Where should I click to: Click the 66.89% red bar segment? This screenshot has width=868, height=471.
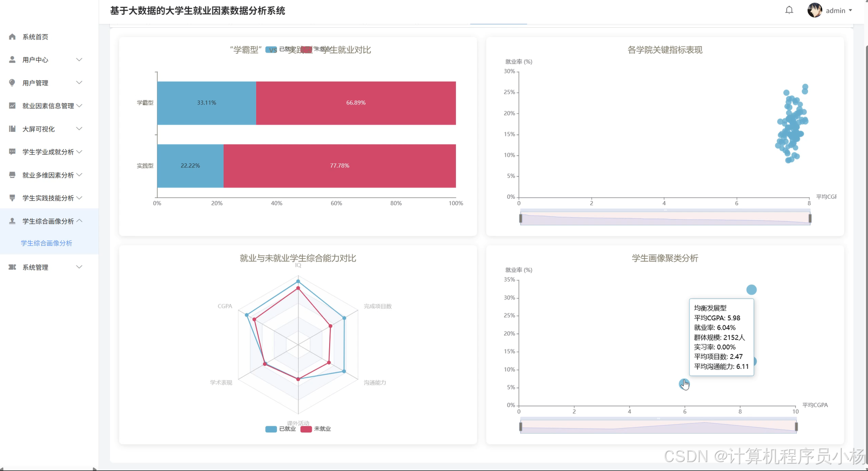coord(356,103)
